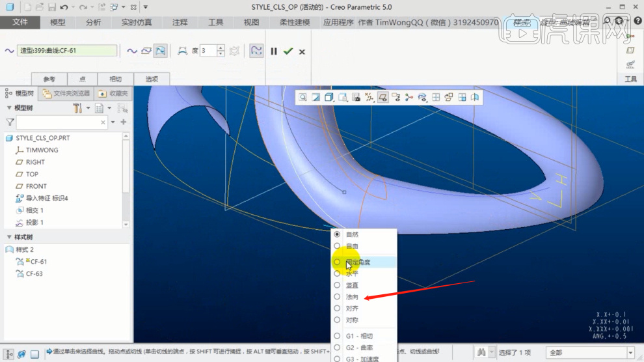The width and height of the screenshot is (644, 362).
Task: Cancel curve edit with the X icon
Action: tap(302, 52)
